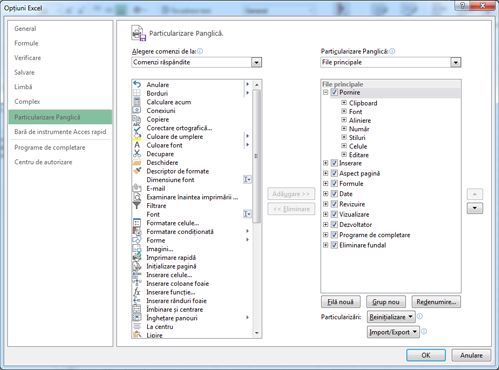The image size is (499, 370).
Task: Click the Filtrare funnel icon
Action: [x=137, y=206]
